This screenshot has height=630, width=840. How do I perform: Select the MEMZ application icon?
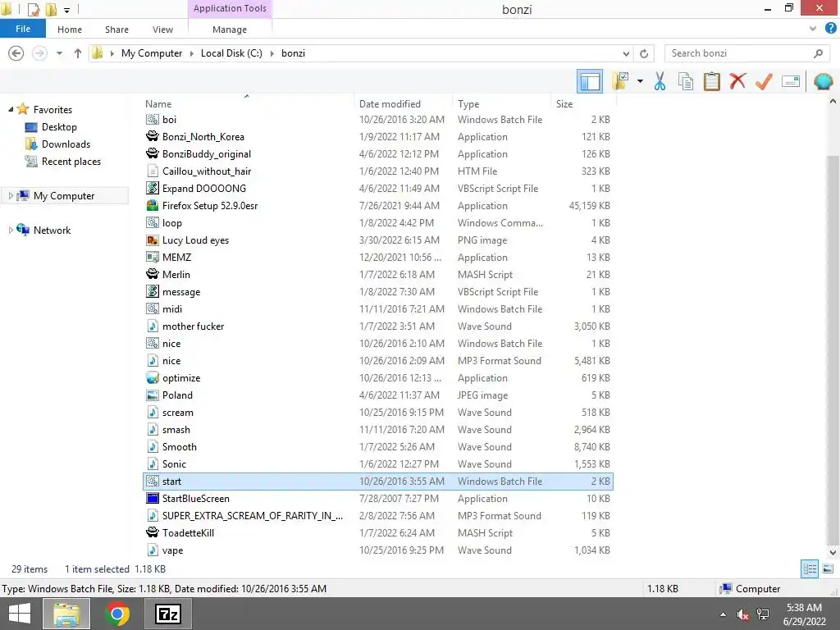(x=152, y=257)
